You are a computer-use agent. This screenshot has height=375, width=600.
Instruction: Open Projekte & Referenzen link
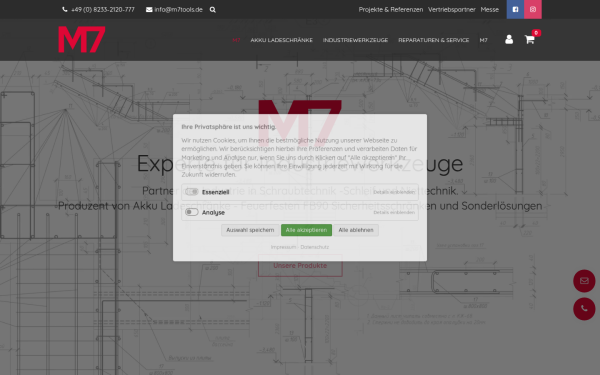391,10
